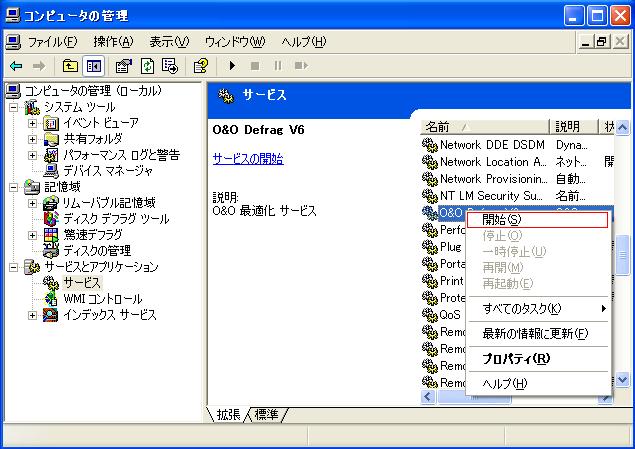Open ディスク デフラグ ツール node
The image size is (635, 449).
[x=116, y=219]
